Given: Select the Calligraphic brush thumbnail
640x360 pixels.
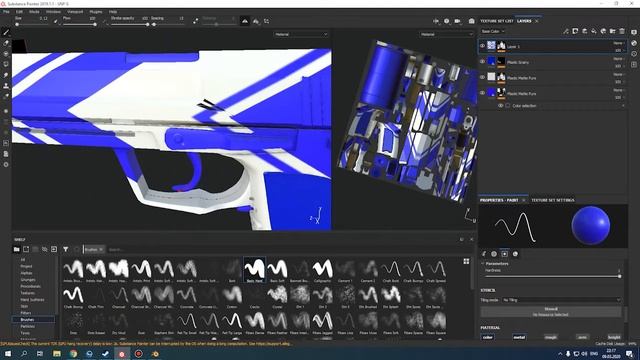Looking at the screenshot, I should (x=322, y=270).
